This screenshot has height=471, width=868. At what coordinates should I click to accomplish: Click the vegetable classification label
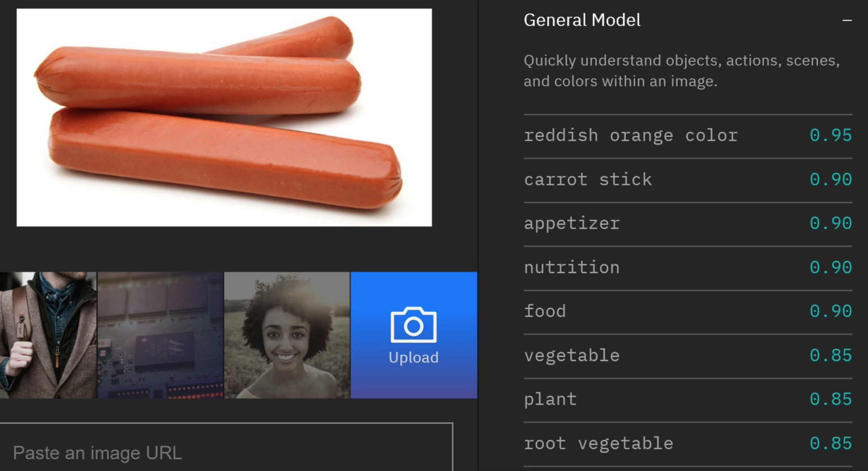(572, 356)
